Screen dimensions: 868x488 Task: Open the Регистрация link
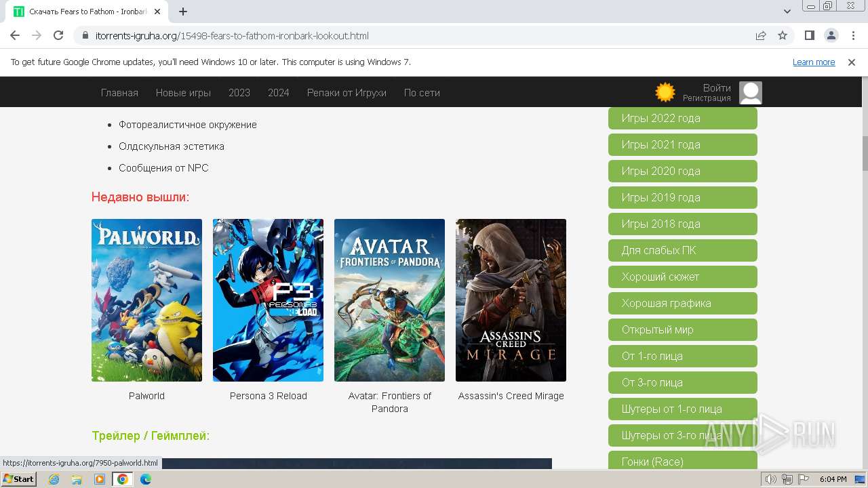[x=707, y=98]
